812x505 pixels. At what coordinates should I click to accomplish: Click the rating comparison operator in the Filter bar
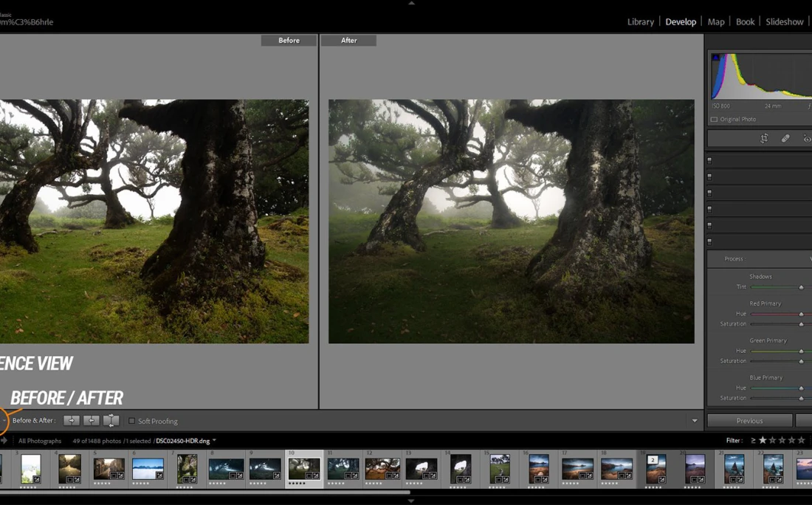tap(753, 441)
